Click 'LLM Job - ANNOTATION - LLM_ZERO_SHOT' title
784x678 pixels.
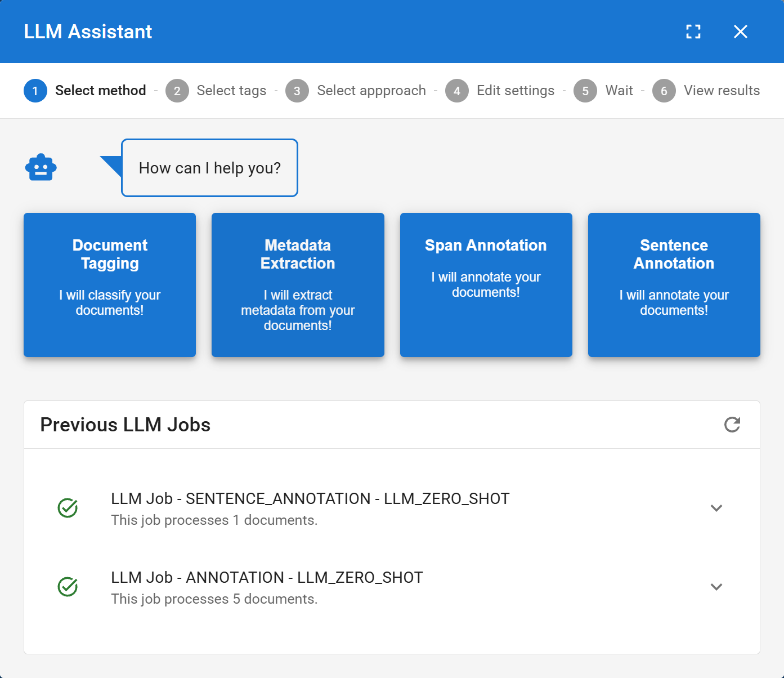point(267,577)
